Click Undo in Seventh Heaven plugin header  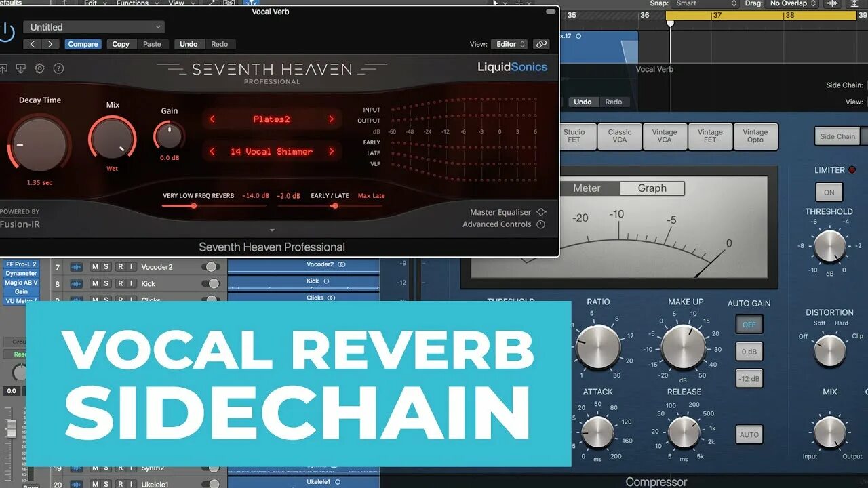pyautogui.click(x=189, y=44)
